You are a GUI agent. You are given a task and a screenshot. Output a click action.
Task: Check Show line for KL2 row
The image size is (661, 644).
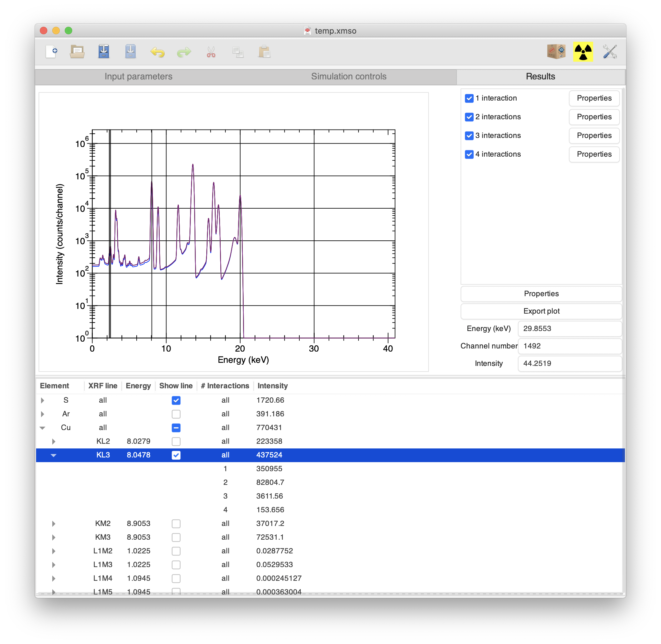[x=176, y=441]
